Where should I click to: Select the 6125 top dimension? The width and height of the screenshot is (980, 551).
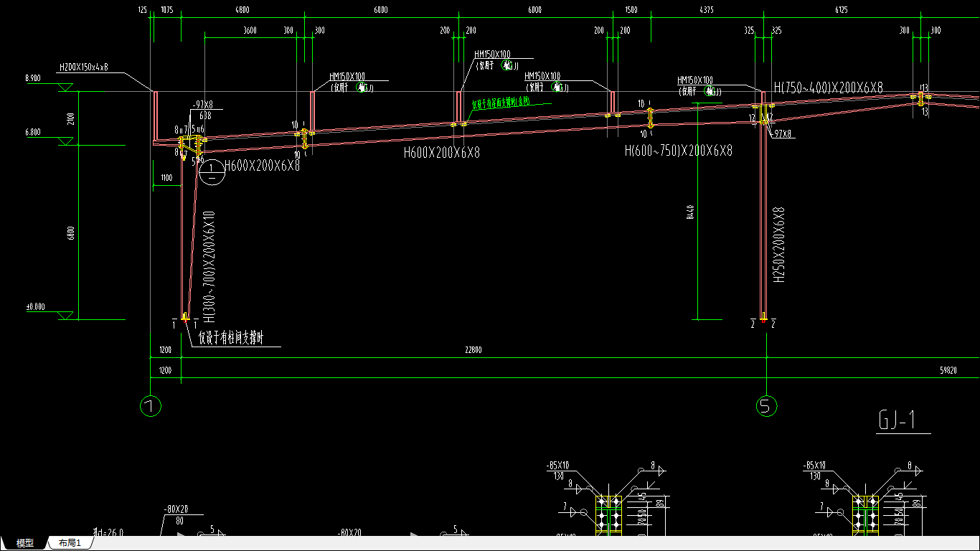pyautogui.click(x=842, y=10)
